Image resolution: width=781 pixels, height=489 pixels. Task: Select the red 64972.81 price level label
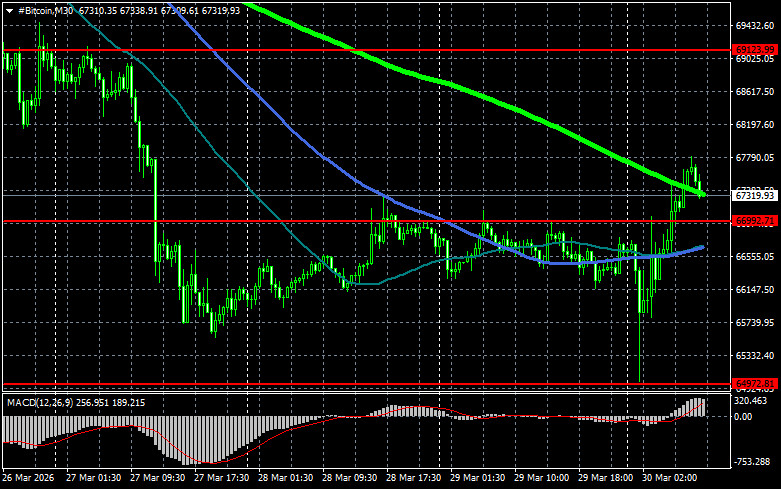point(755,383)
